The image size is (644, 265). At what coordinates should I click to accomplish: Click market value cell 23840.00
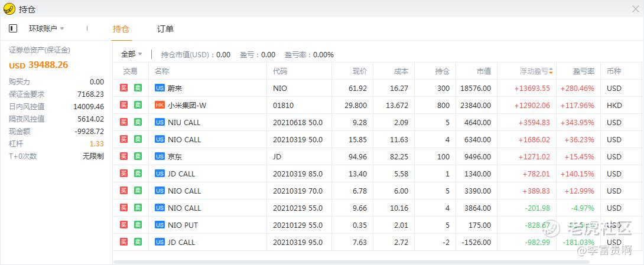click(x=475, y=106)
